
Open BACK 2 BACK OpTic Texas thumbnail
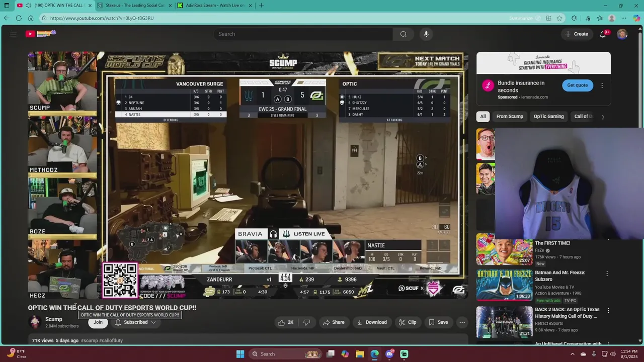(x=504, y=322)
